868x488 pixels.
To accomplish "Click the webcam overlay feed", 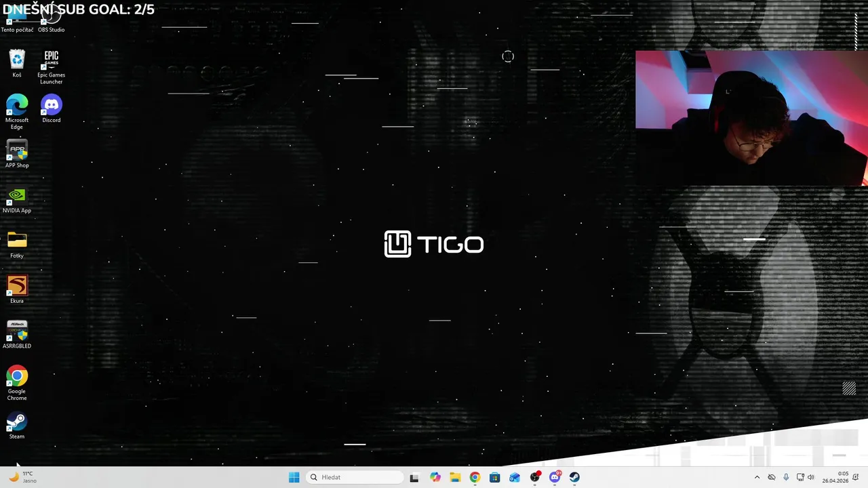I will 751,117.
